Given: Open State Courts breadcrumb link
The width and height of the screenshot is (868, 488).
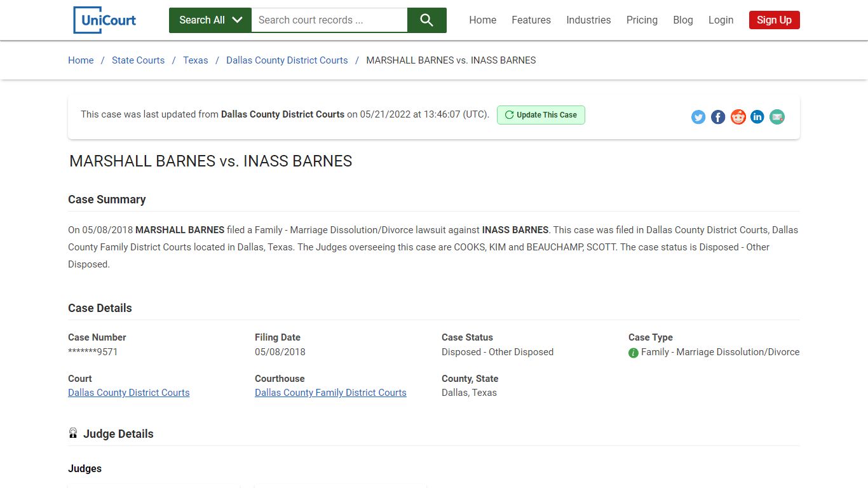Looking at the screenshot, I should point(138,60).
